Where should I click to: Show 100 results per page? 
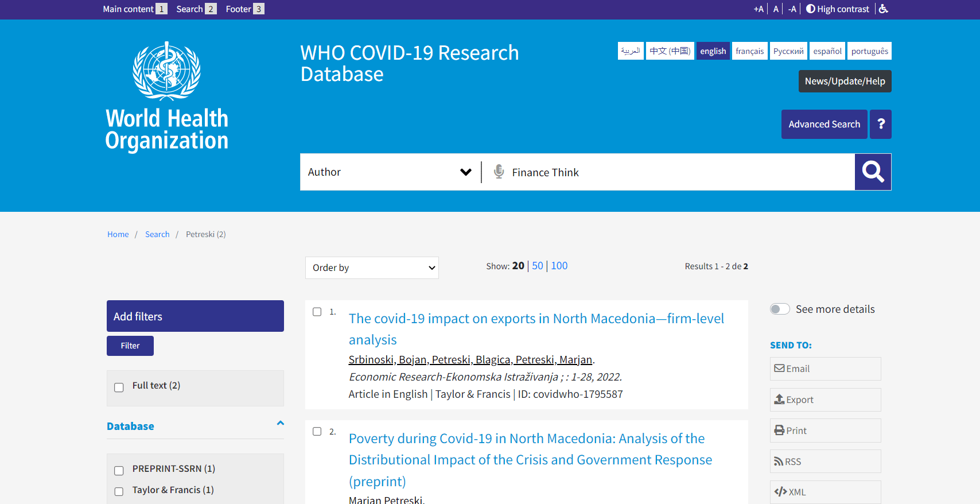tap(559, 266)
